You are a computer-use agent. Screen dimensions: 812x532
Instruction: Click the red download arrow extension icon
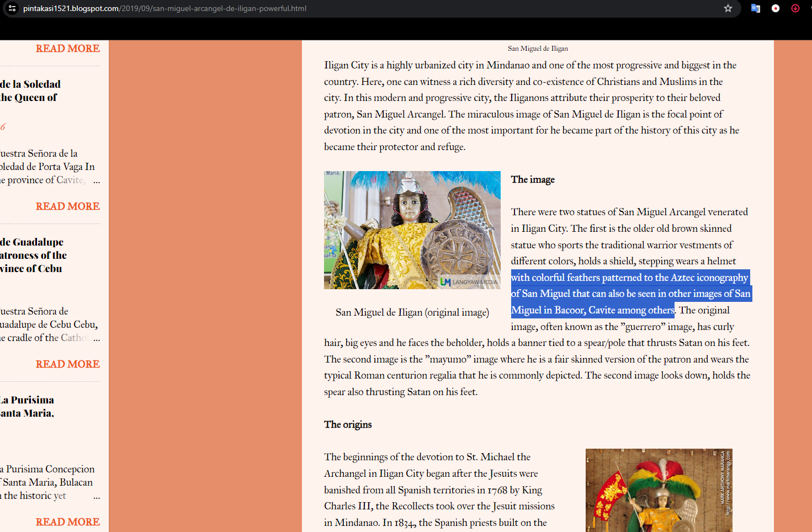coord(795,8)
